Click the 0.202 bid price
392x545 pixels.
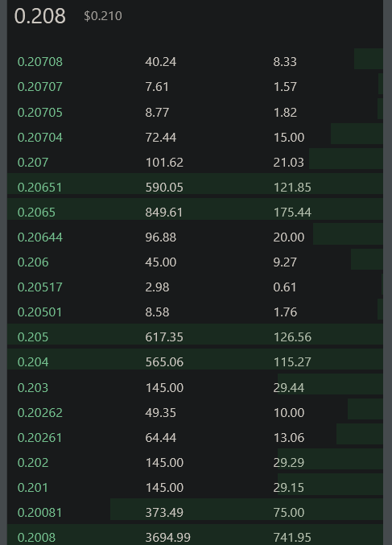point(33,463)
